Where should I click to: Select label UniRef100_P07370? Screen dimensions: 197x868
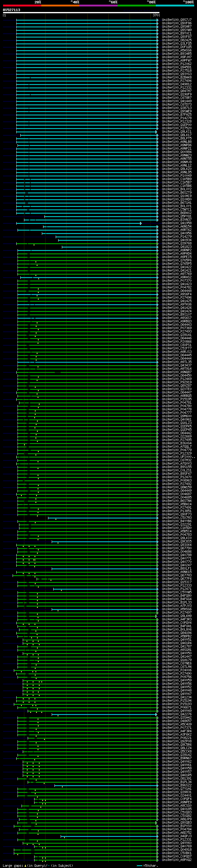click(x=177, y=280)
